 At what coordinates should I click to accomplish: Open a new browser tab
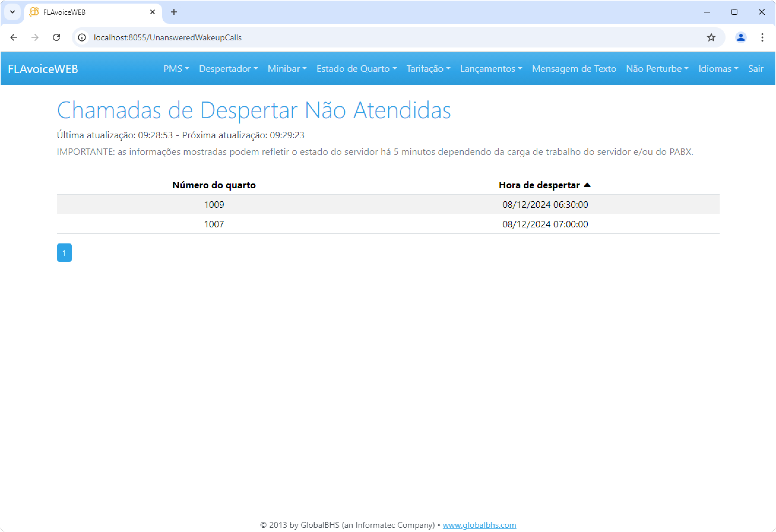(x=174, y=12)
